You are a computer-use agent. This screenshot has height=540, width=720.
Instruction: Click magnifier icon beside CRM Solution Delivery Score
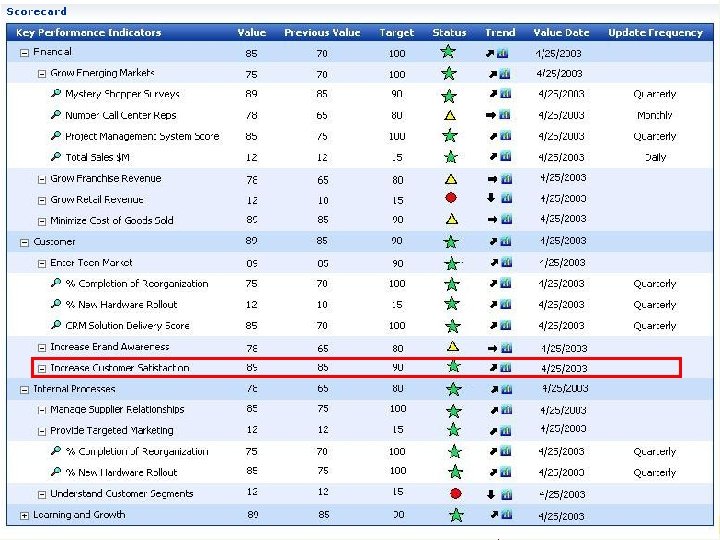click(56, 325)
